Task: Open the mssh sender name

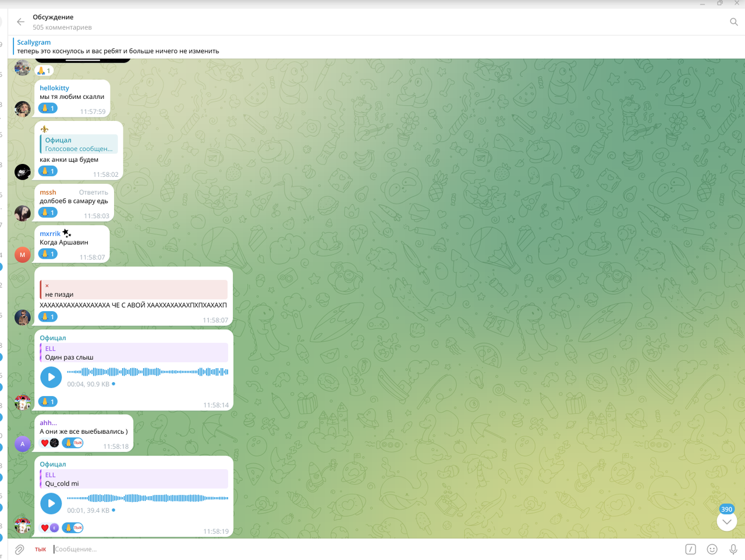Action: [48, 192]
